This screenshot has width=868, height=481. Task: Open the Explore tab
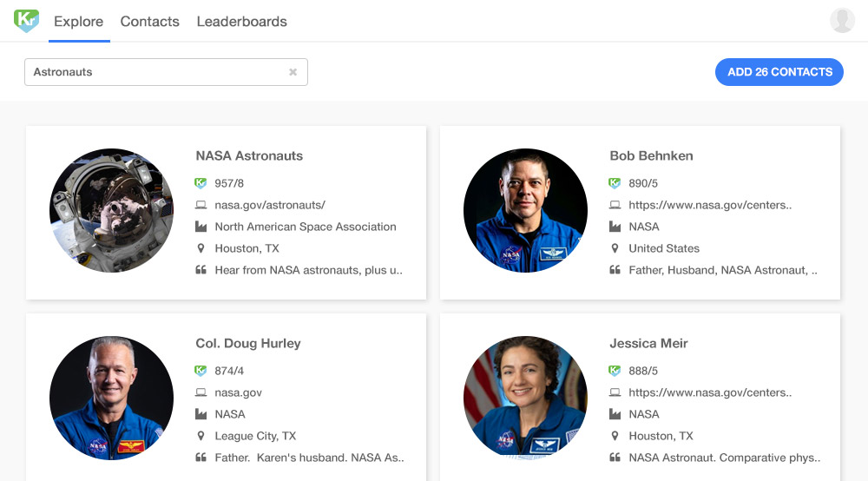tap(79, 21)
